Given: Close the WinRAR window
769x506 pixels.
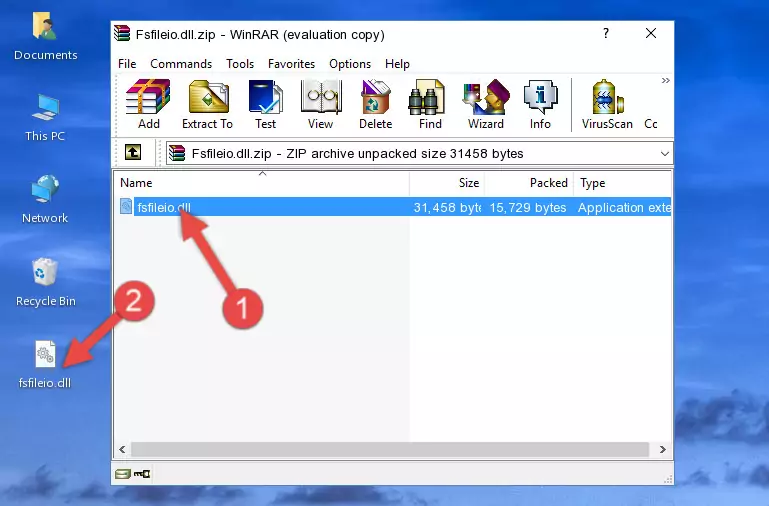Looking at the screenshot, I should pyautogui.click(x=651, y=33).
